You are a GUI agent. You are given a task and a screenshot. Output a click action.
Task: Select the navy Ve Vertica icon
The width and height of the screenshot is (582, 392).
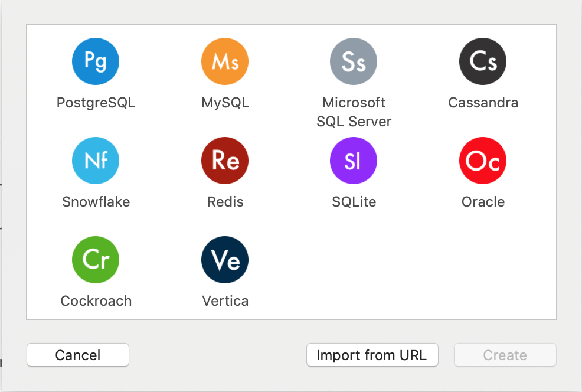[x=225, y=260]
